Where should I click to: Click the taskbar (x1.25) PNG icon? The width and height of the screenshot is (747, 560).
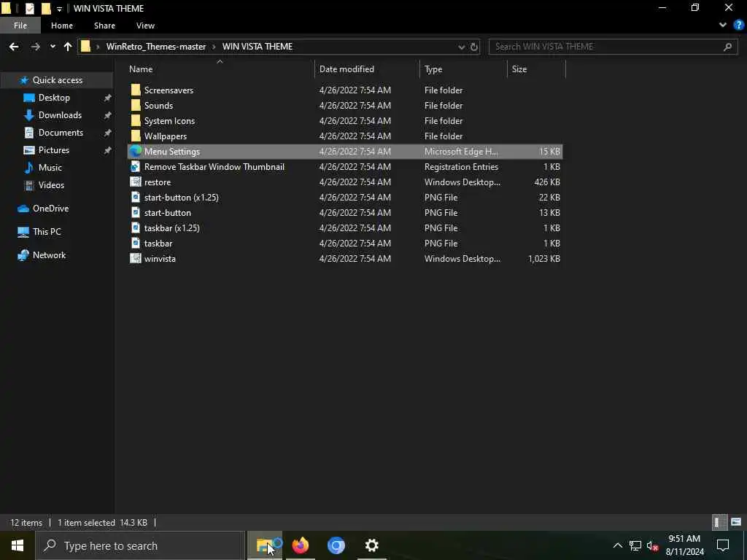pos(136,227)
